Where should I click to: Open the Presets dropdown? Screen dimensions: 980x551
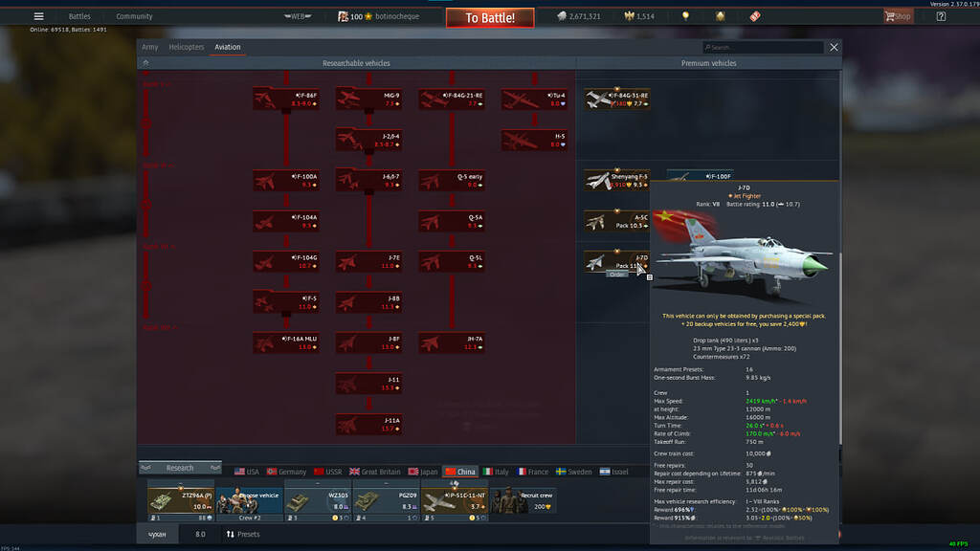click(x=243, y=535)
